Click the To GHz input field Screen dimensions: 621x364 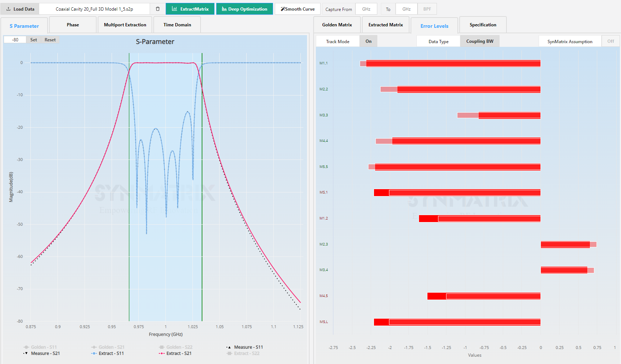(x=407, y=9)
